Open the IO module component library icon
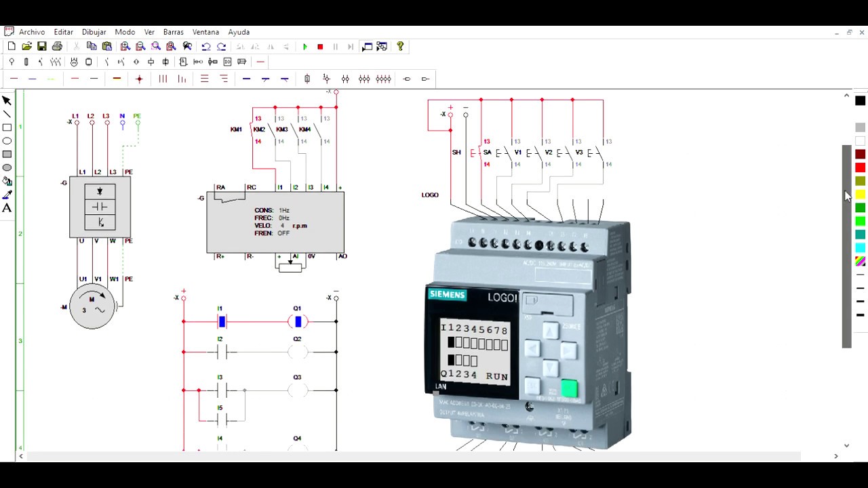The image size is (868, 488). [228, 62]
